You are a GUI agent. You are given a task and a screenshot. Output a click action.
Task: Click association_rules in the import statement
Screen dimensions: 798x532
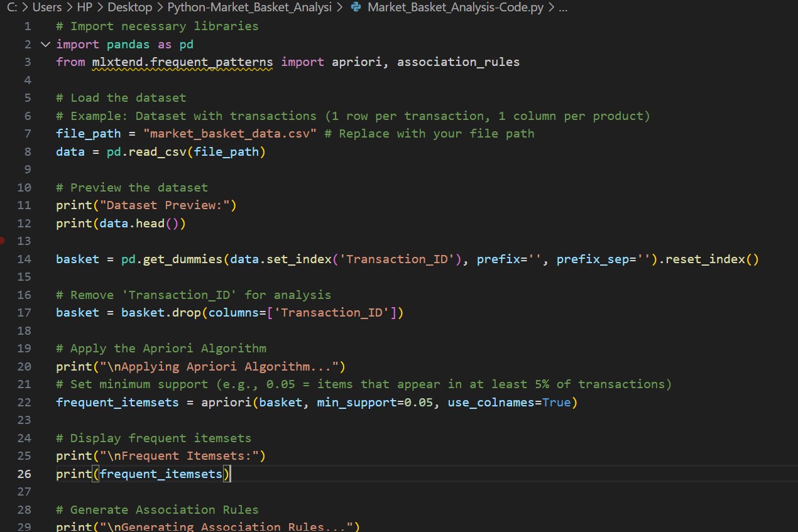pos(458,62)
